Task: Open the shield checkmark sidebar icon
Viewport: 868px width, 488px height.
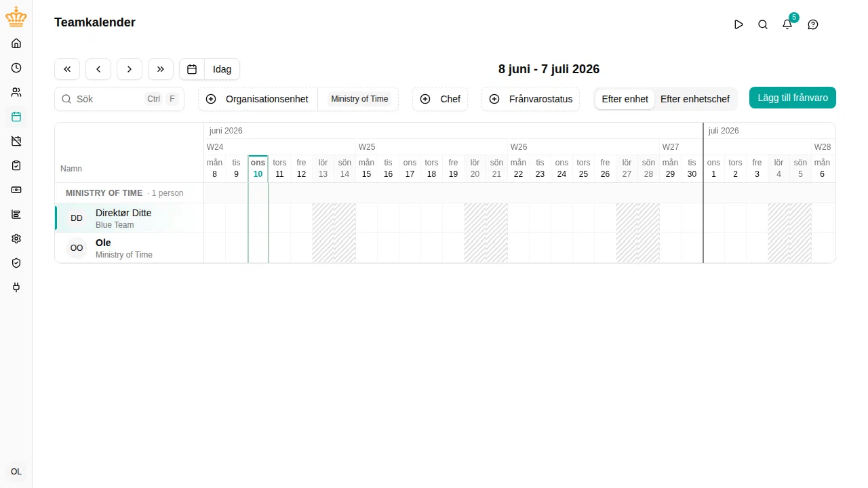Action: pyautogui.click(x=16, y=263)
